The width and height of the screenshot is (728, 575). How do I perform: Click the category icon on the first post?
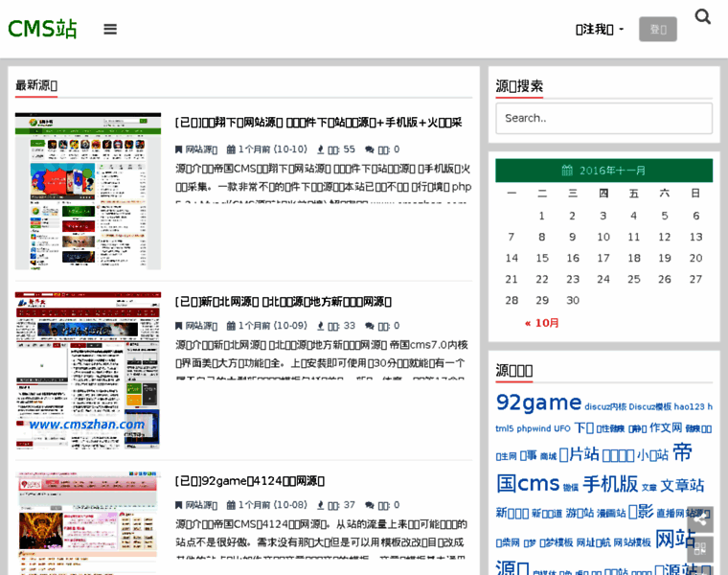[x=179, y=149]
